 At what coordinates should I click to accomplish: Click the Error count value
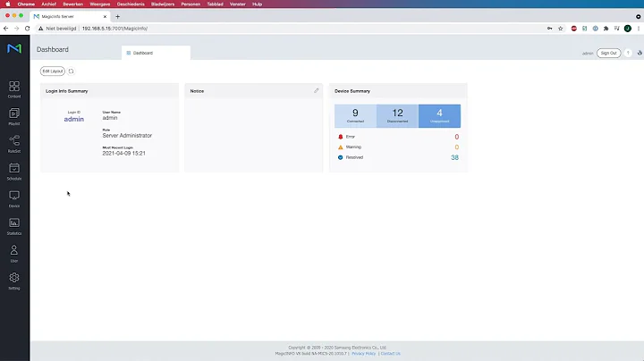coord(457,137)
